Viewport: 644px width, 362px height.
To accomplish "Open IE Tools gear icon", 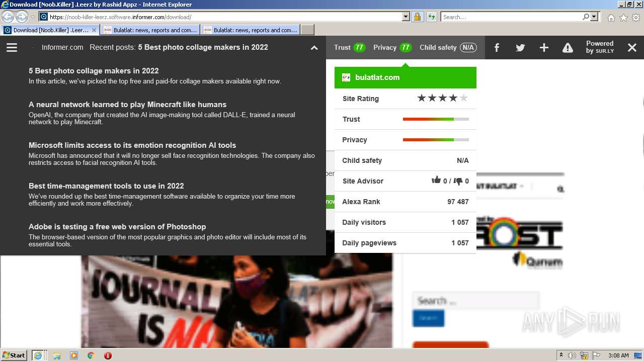I will (x=635, y=18).
